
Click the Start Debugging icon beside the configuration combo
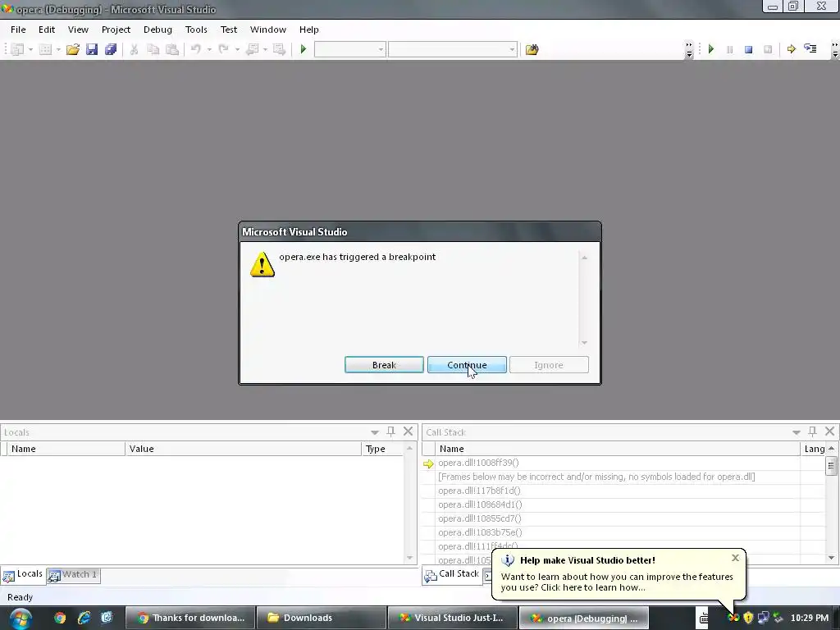tap(304, 49)
